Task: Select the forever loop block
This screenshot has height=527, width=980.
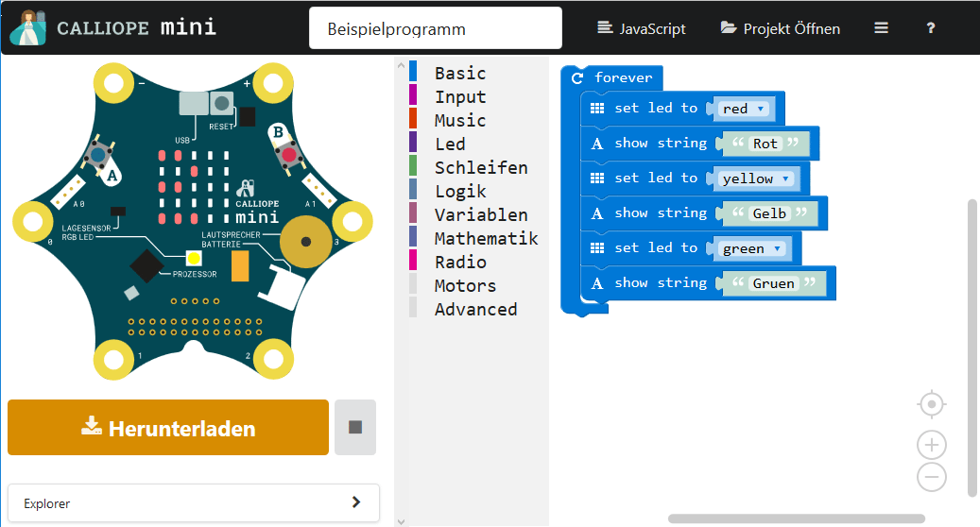Action: tap(623, 77)
